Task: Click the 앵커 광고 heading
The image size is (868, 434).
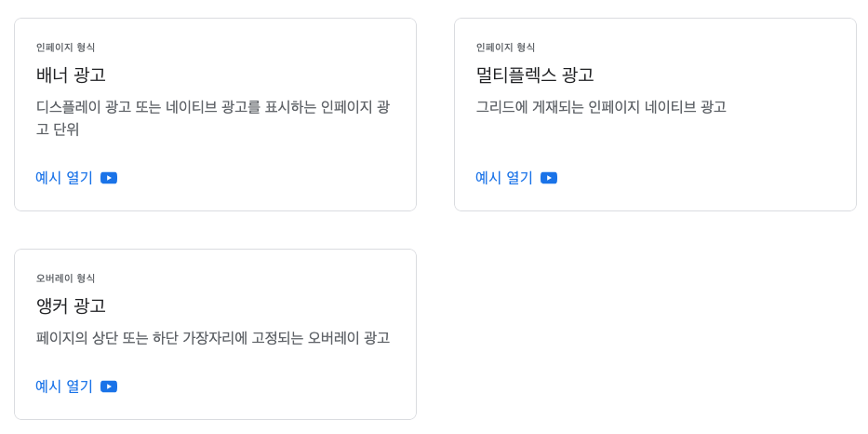Action: [71, 305]
